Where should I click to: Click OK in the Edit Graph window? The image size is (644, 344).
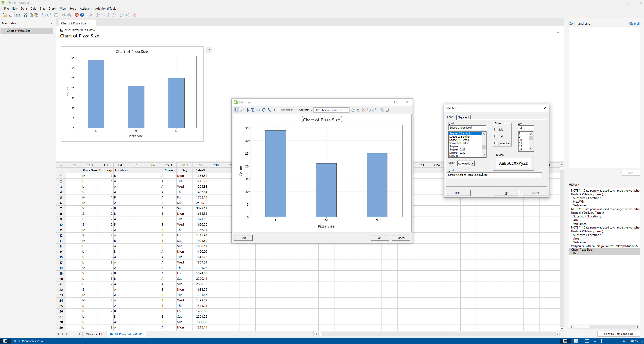pos(380,238)
